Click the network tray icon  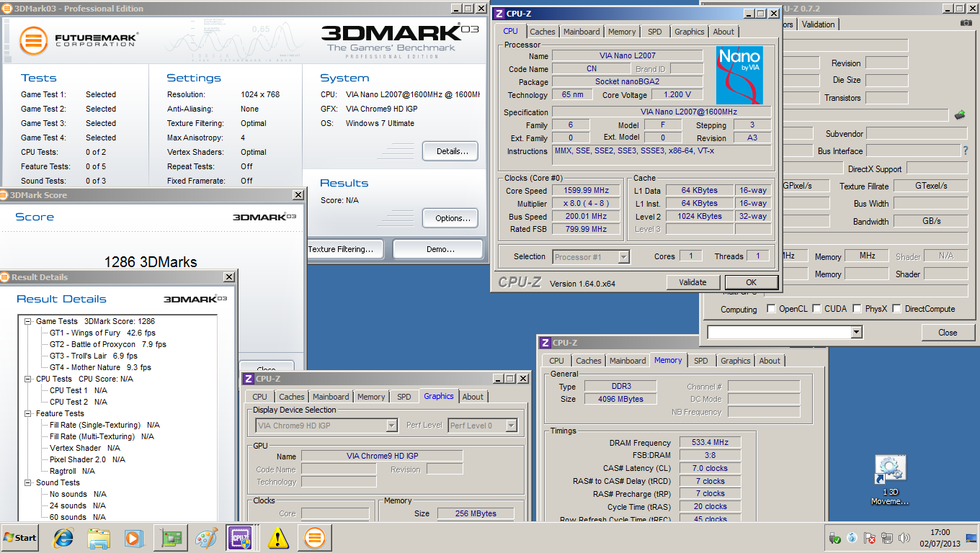887,538
